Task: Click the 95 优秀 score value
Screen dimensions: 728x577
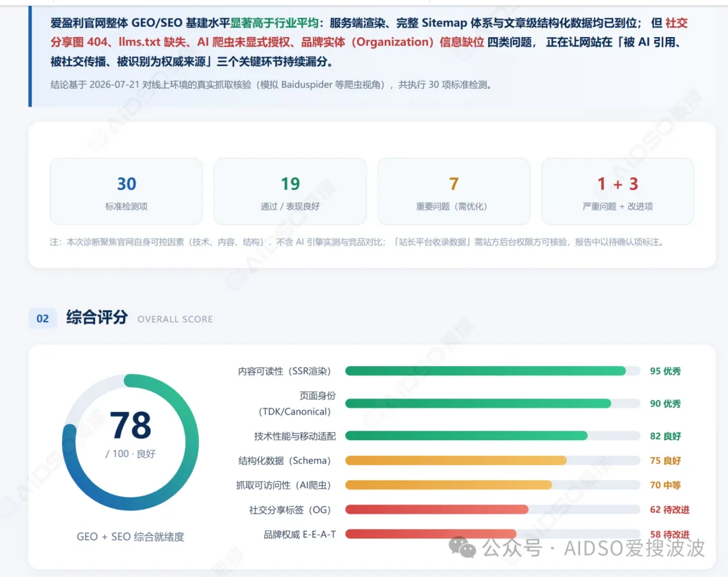Action: click(665, 371)
